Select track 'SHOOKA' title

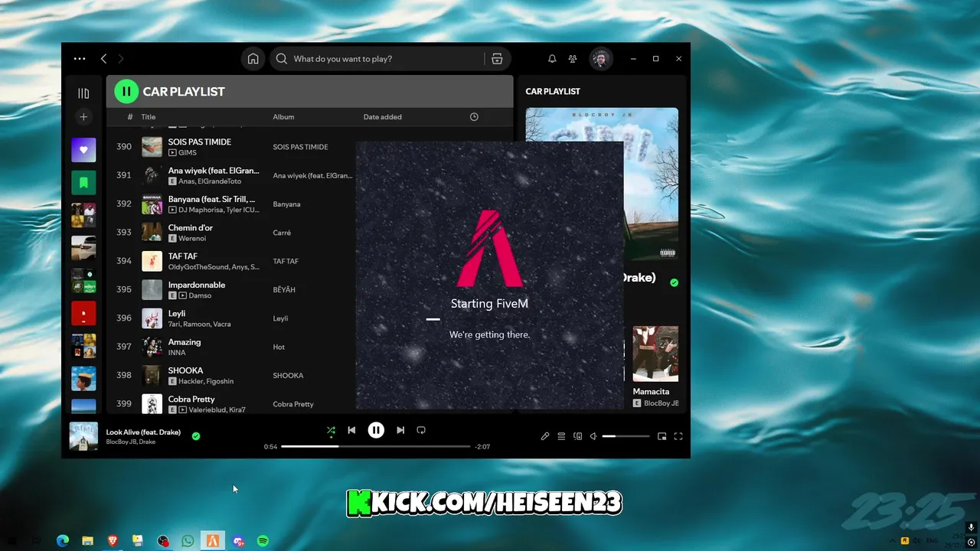coord(185,370)
